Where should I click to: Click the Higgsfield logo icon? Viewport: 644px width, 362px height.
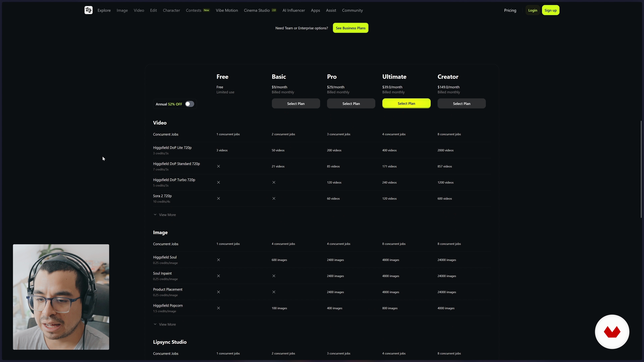[x=89, y=10]
